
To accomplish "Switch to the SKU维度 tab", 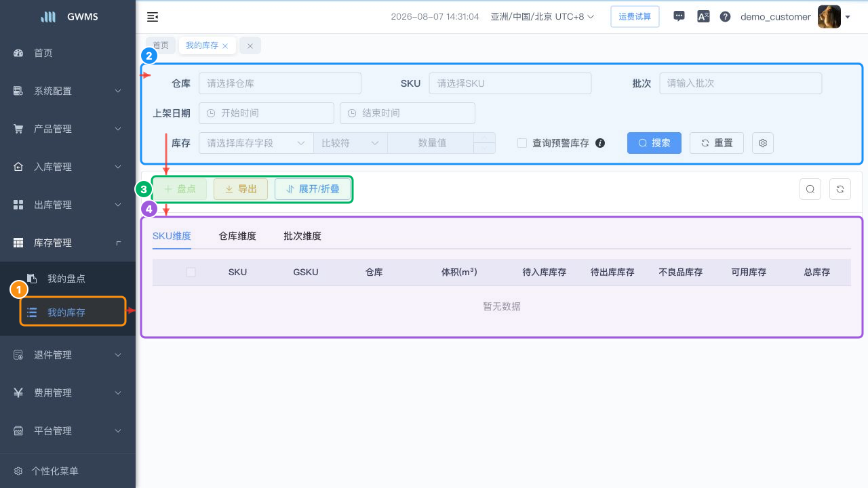I will 172,236.
